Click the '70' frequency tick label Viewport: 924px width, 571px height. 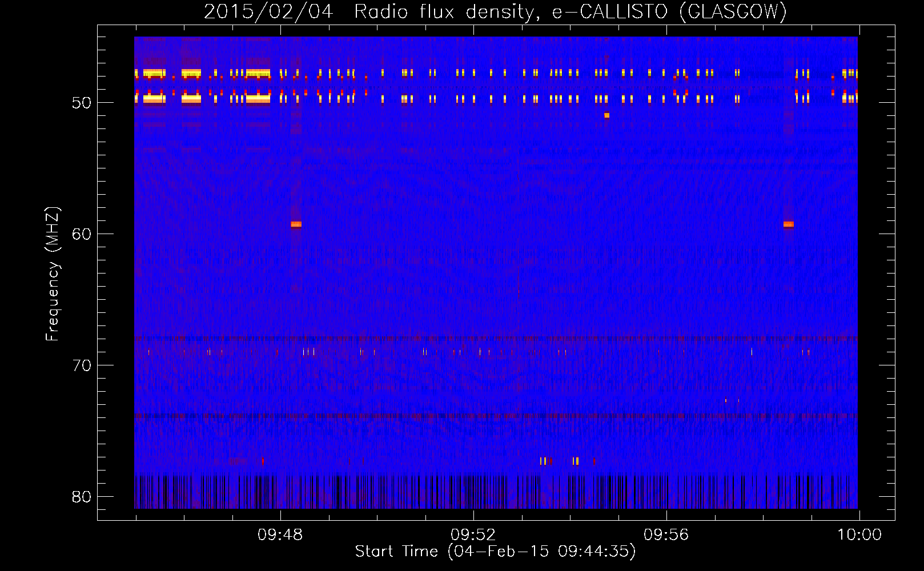[x=82, y=365]
